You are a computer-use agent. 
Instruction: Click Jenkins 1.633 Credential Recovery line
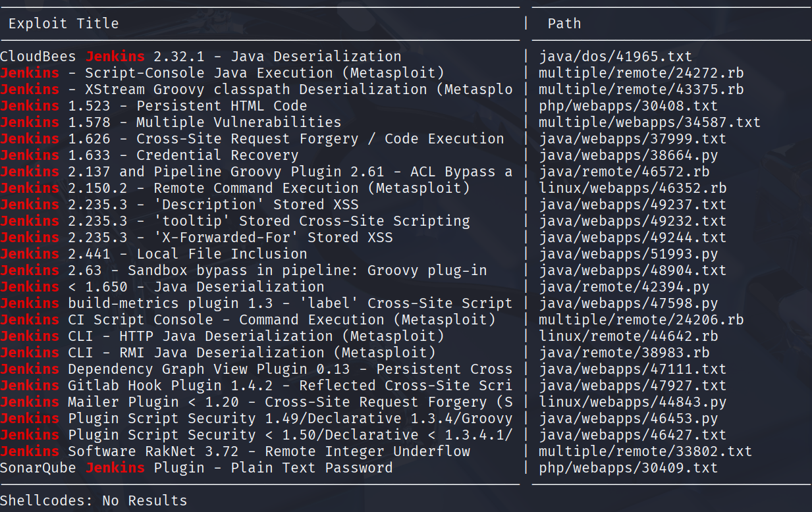point(149,155)
